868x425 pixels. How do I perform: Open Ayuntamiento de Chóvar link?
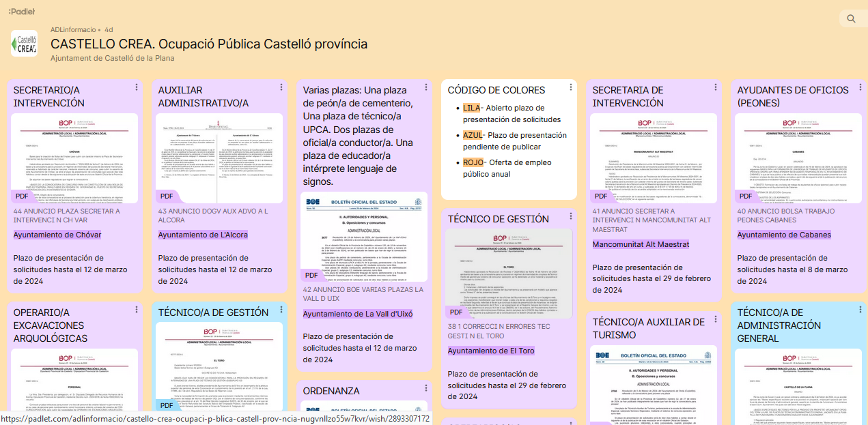(57, 235)
